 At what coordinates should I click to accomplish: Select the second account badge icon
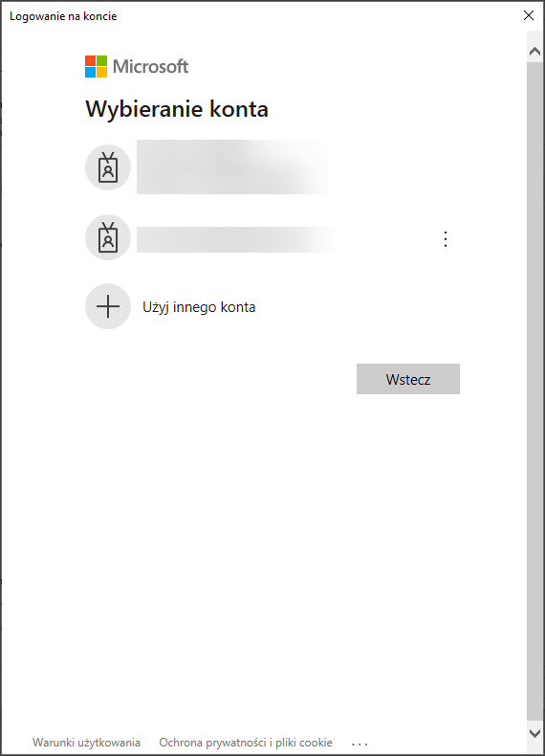[108, 237]
